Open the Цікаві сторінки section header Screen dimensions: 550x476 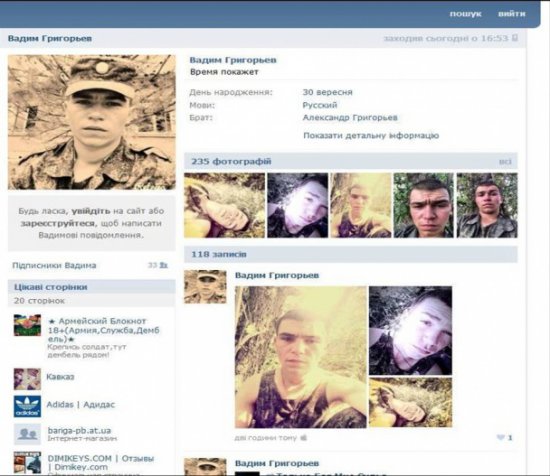click(x=51, y=287)
